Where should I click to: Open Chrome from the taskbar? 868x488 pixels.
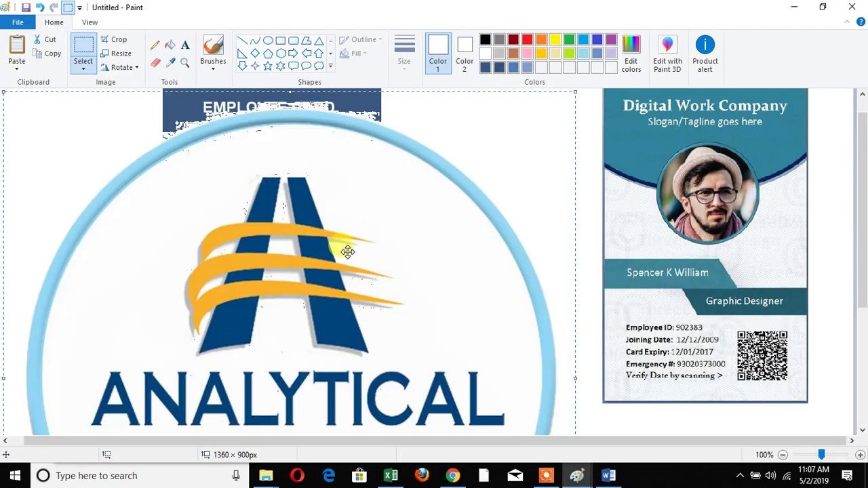(452, 476)
